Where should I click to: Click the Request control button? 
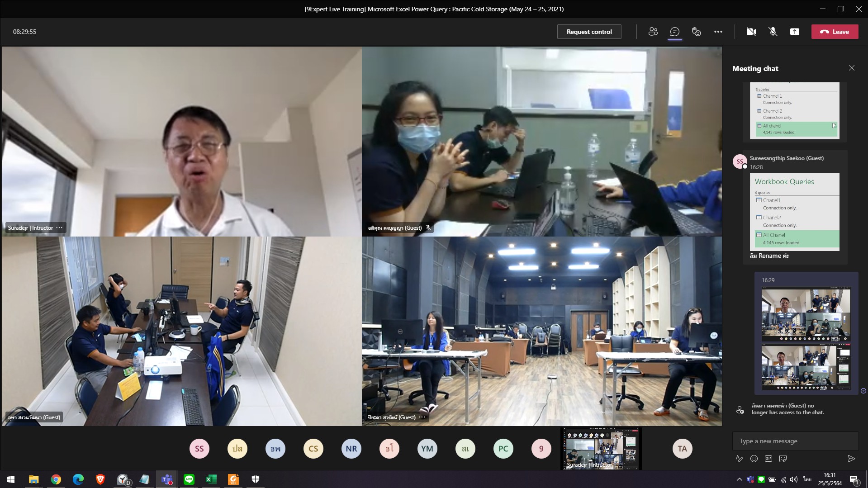coord(589,32)
